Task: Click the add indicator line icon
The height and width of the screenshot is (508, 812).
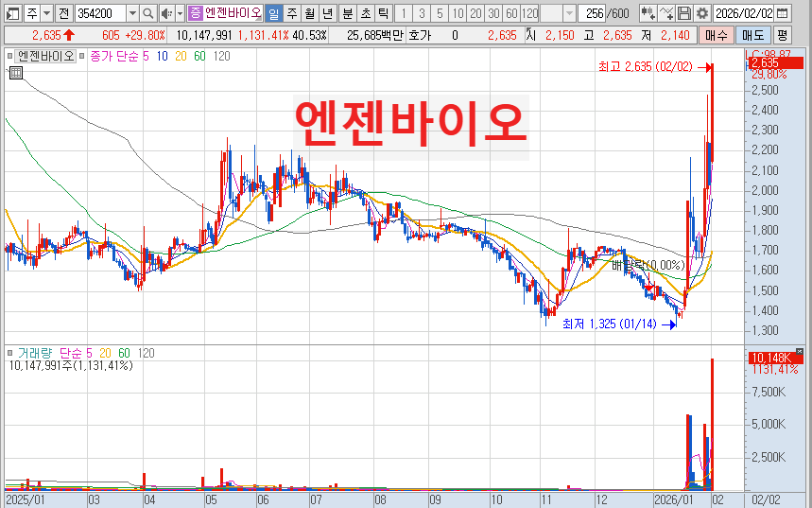Action: point(666,13)
